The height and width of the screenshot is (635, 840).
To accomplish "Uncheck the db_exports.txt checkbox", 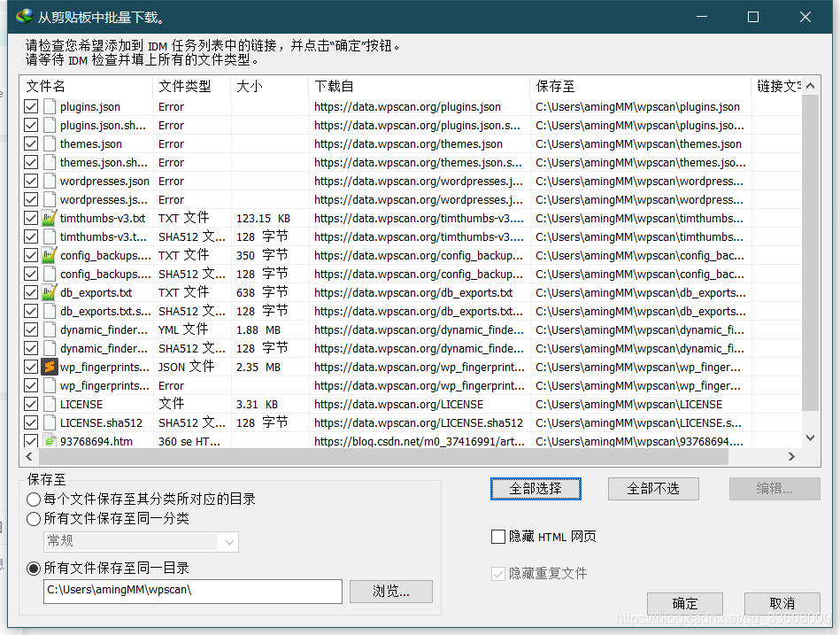I will (31, 292).
